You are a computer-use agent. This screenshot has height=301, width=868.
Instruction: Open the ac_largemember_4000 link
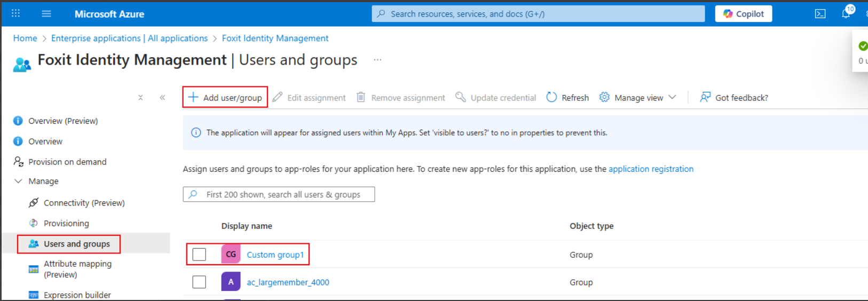(x=288, y=282)
